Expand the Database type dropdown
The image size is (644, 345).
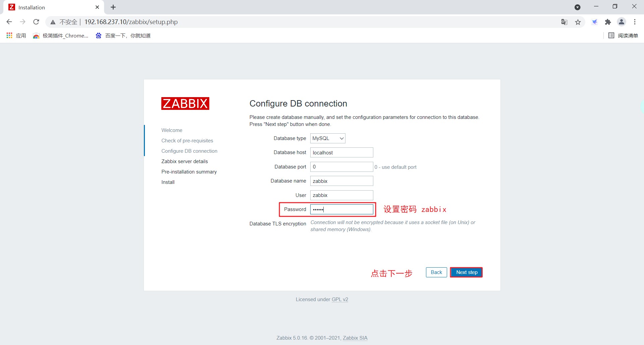tap(328, 138)
